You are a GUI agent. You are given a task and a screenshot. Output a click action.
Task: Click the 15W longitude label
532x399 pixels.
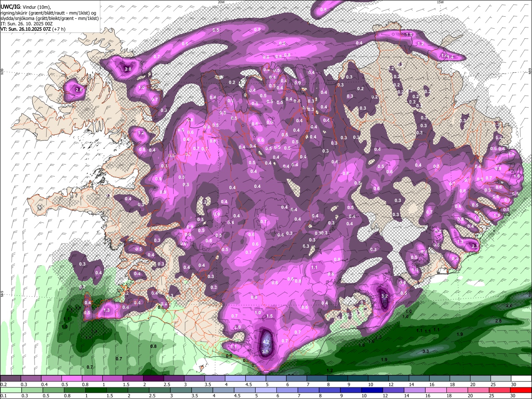tap(440, 2)
